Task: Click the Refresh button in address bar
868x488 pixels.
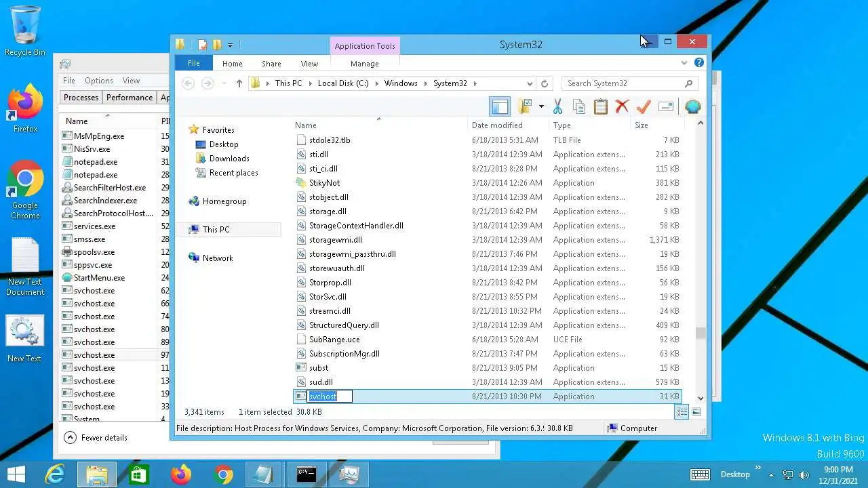Action: [x=544, y=83]
